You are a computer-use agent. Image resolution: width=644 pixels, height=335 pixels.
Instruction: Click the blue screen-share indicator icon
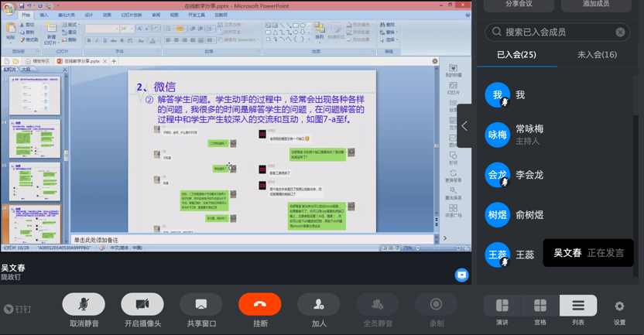click(x=461, y=275)
